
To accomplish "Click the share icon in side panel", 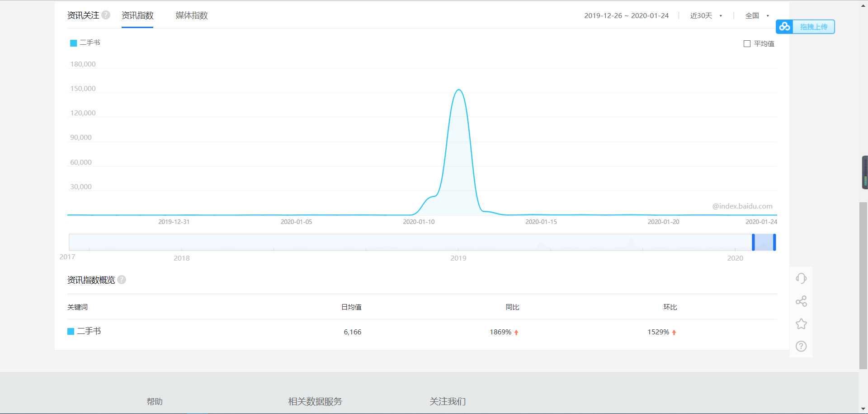I will tap(801, 301).
